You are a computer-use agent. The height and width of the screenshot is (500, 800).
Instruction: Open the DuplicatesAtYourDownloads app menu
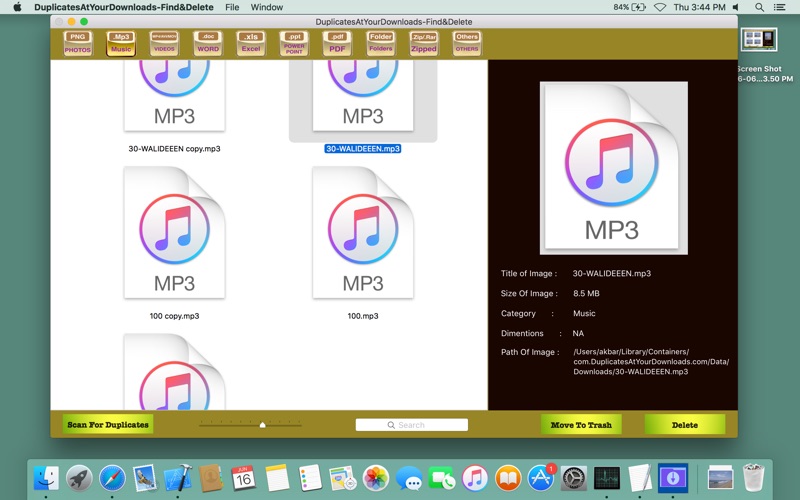tap(124, 7)
